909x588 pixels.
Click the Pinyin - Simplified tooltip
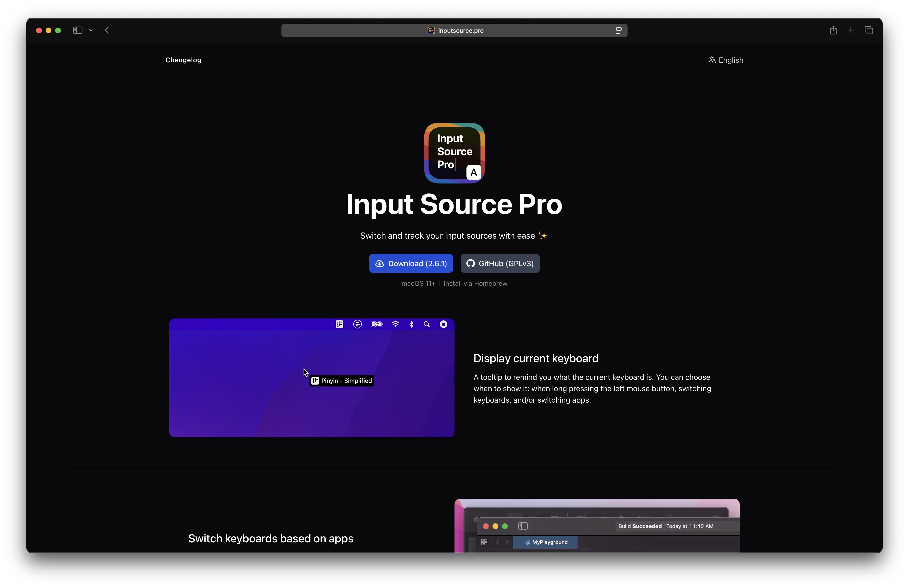click(342, 381)
